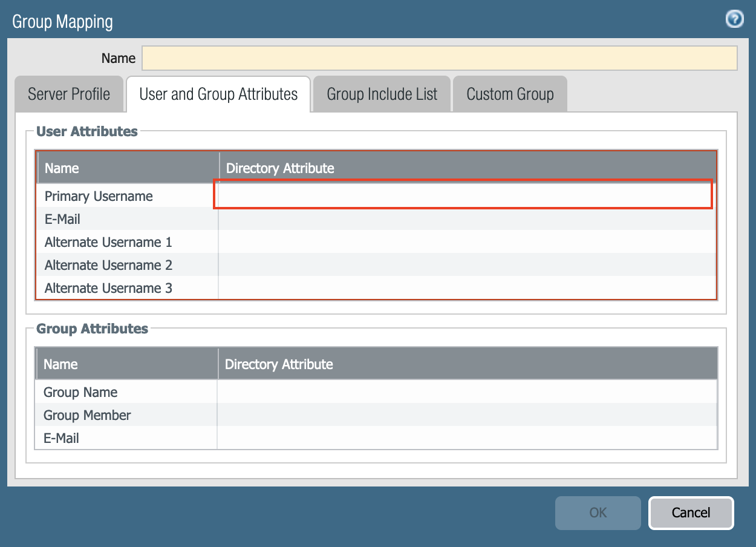Click the Primary Username directory attribute field
This screenshot has height=547, width=756.
click(x=466, y=196)
